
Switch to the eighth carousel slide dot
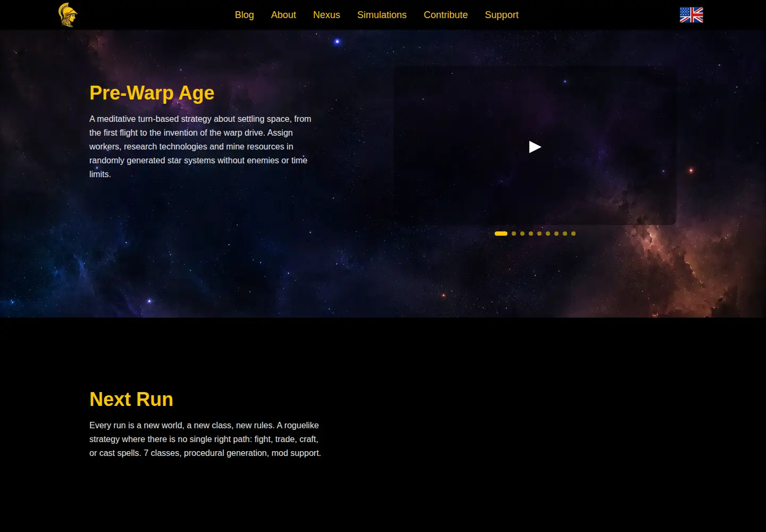565,234
